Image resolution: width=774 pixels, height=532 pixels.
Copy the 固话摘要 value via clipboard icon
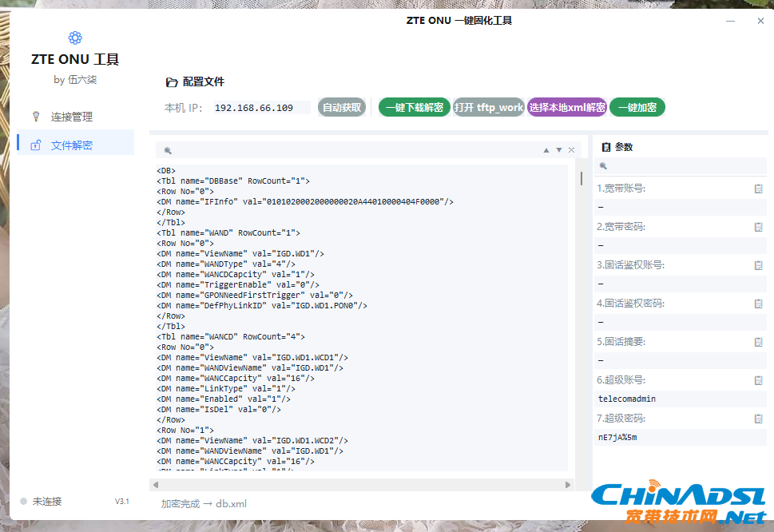pos(758,342)
